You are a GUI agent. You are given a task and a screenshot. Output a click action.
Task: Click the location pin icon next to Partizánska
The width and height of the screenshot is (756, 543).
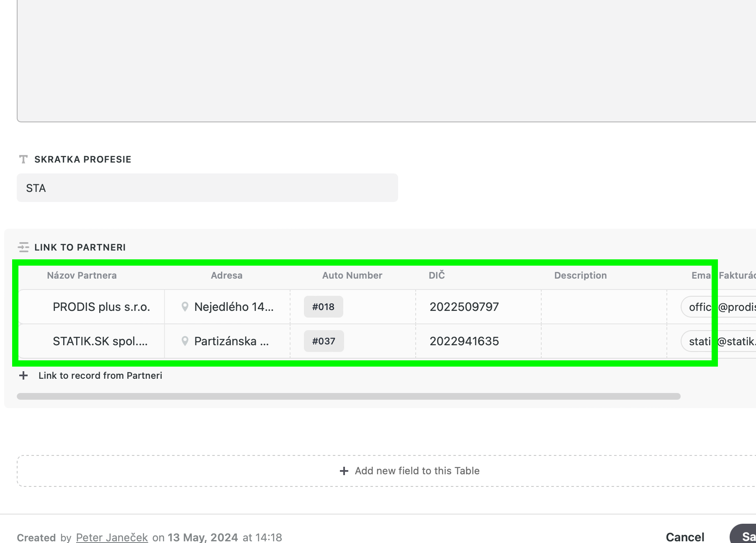coord(185,341)
